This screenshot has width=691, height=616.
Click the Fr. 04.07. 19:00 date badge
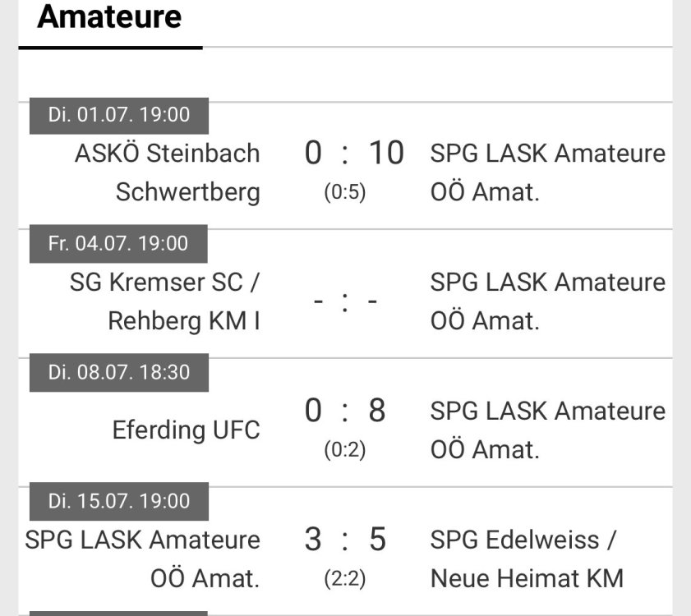point(118,244)
